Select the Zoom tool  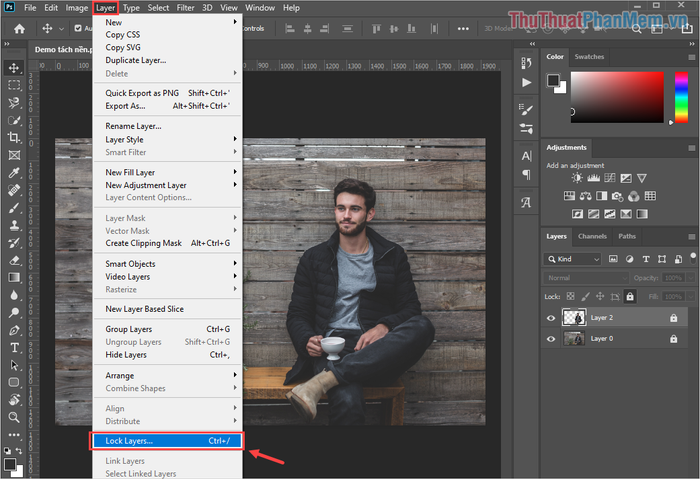pos(14,417)
